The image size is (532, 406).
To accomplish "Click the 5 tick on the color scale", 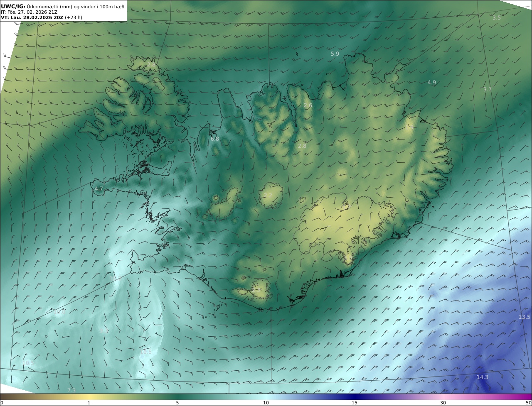I will pos(177,403).
